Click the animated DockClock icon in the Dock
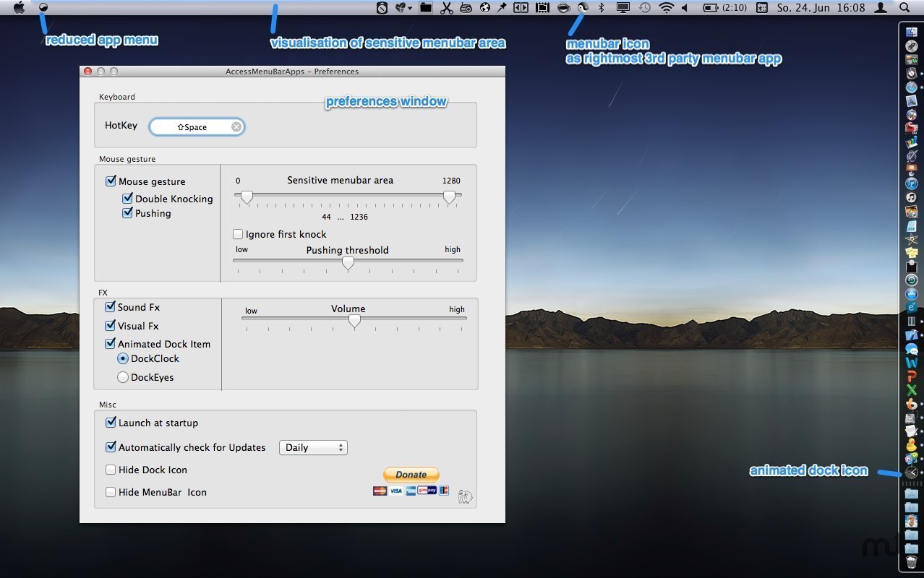Screen dimensions: 924x578 [x=911, y=473]
